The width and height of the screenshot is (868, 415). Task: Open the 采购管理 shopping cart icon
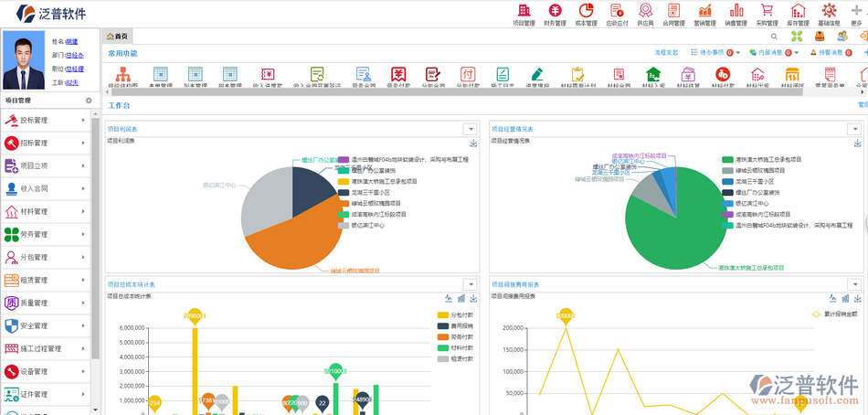[767, 13]
